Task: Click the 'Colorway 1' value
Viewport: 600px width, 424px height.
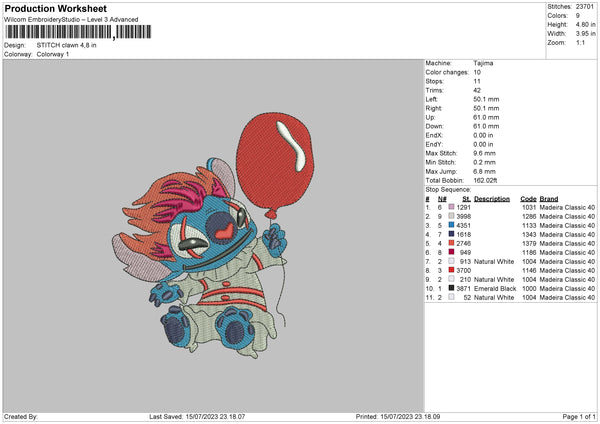Action: click(x=53, y=54)
